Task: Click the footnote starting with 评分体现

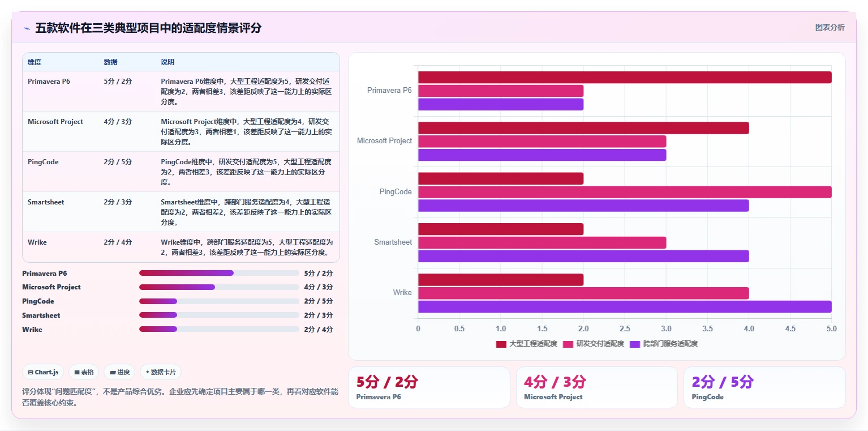Action: click(x=180, y=397)
